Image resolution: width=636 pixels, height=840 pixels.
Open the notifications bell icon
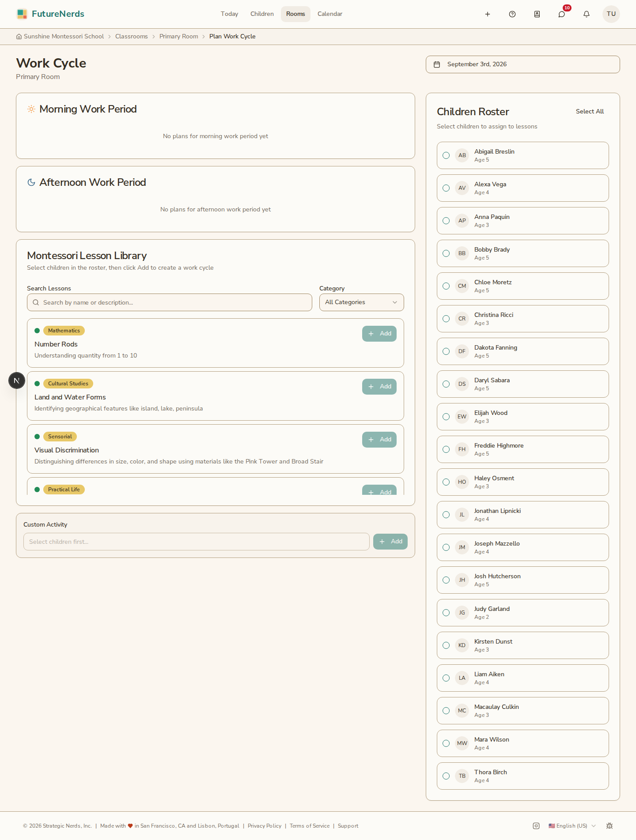(x=587, y=14)
